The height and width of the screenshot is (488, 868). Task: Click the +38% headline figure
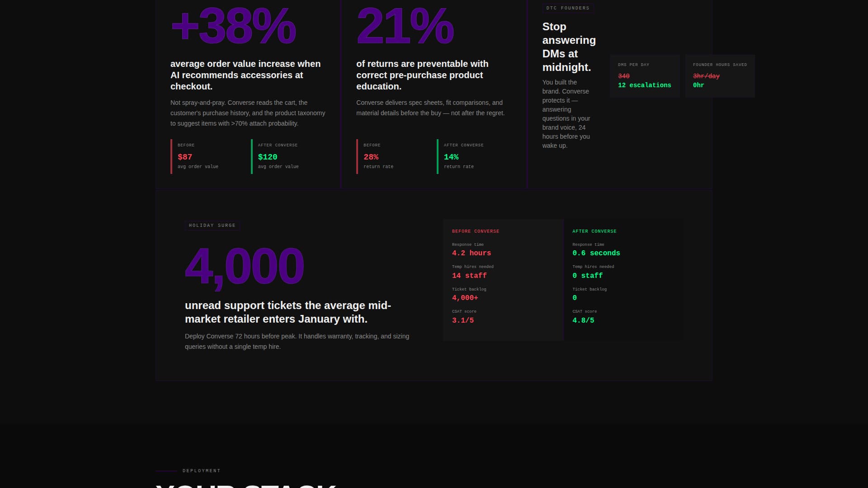pos(233,26)
